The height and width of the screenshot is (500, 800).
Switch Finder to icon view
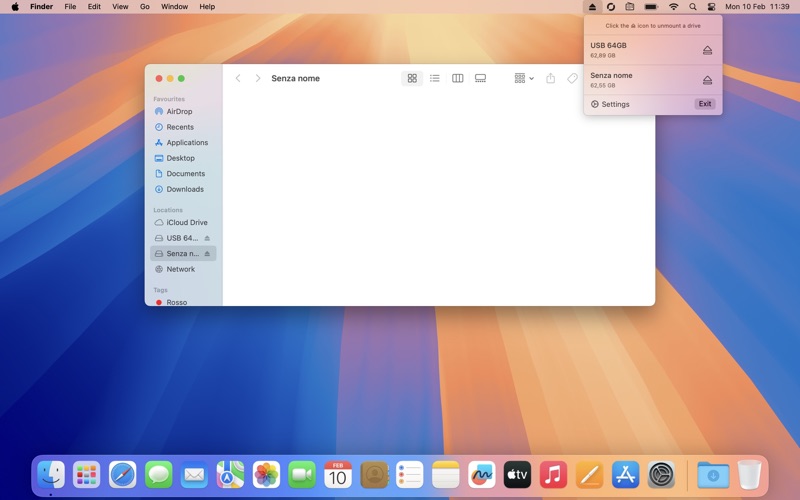click(x=412, y=78)
